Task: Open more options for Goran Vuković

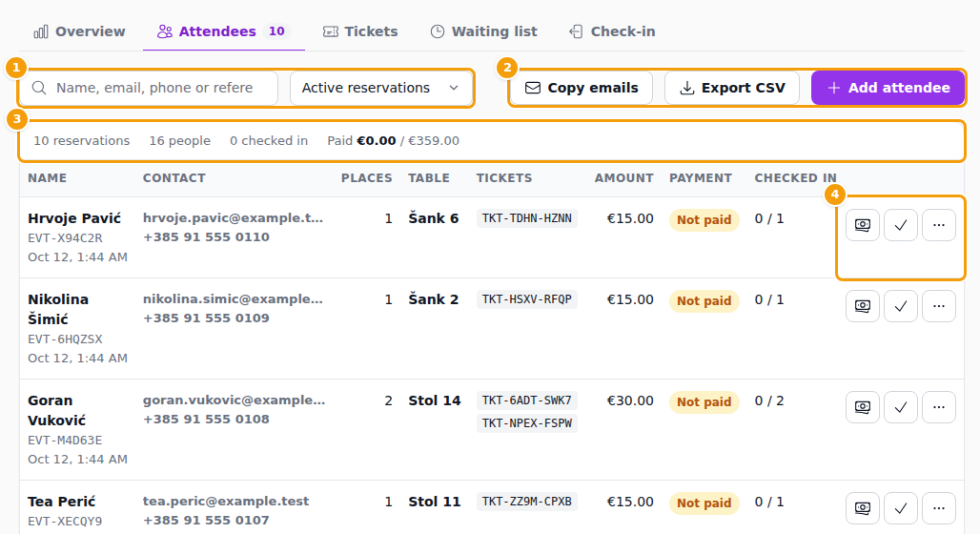Action: pyautogui.click(x=939, y=407)
